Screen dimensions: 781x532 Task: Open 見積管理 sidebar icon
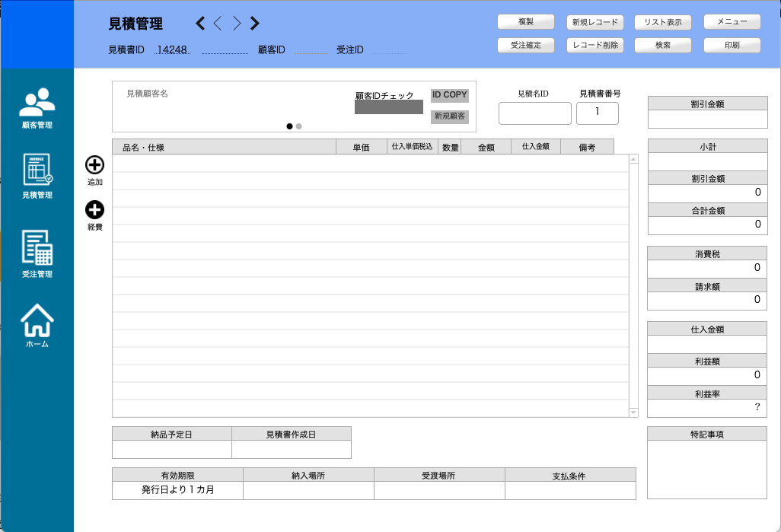(37, 175)
